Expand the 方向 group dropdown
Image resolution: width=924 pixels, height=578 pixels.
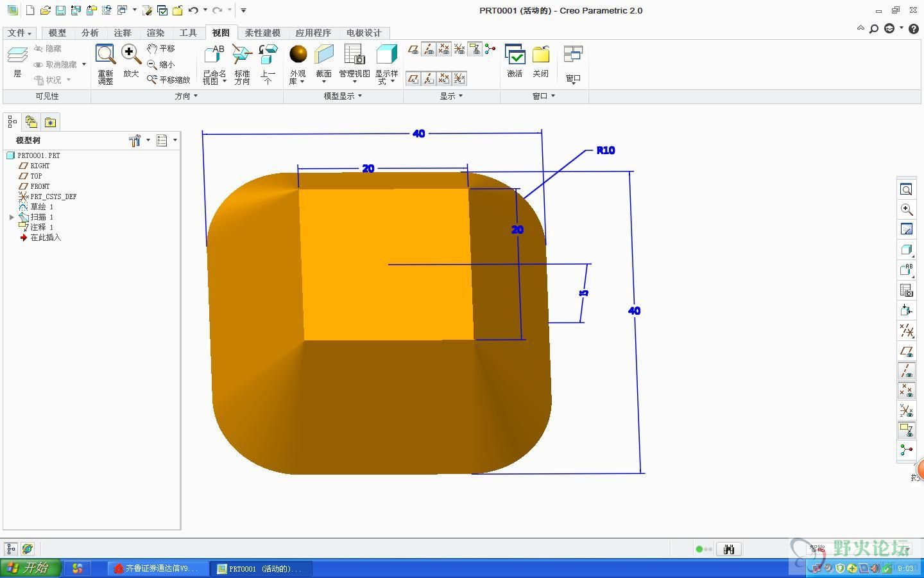pyautogui.click(x=187, y=96)
